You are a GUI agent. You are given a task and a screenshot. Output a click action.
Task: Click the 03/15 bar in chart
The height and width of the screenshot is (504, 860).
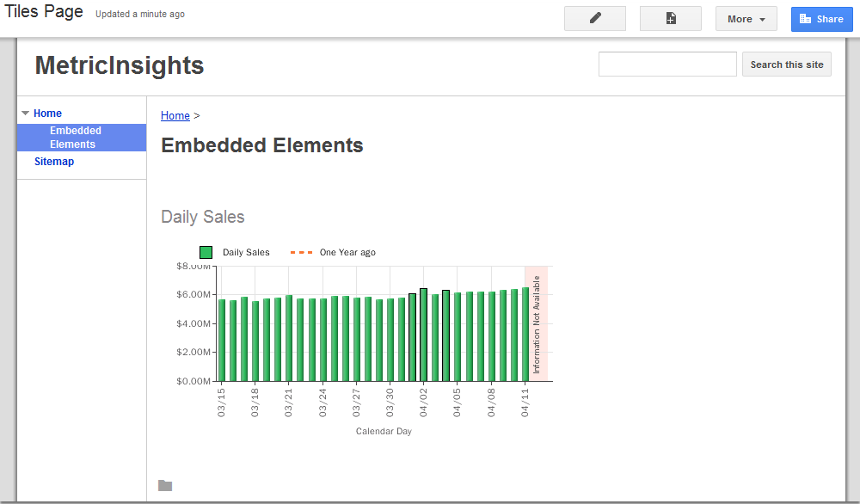(x=222, y=341)
